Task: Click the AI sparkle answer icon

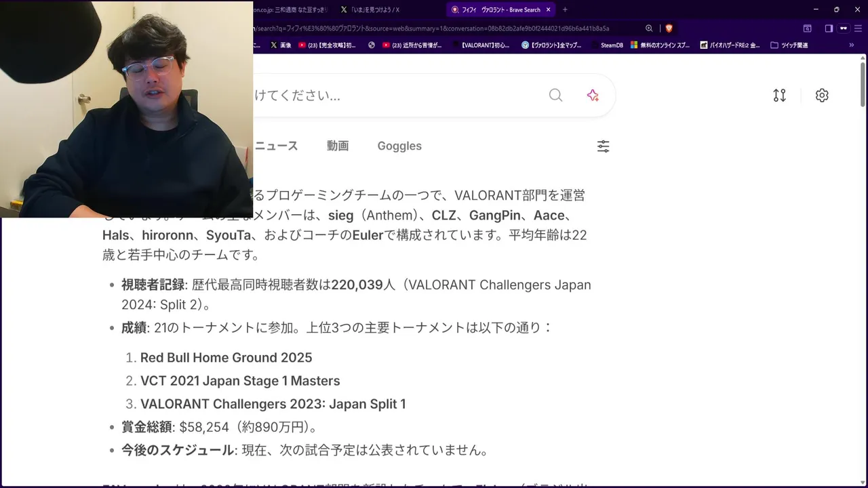Action: (593, 96)
